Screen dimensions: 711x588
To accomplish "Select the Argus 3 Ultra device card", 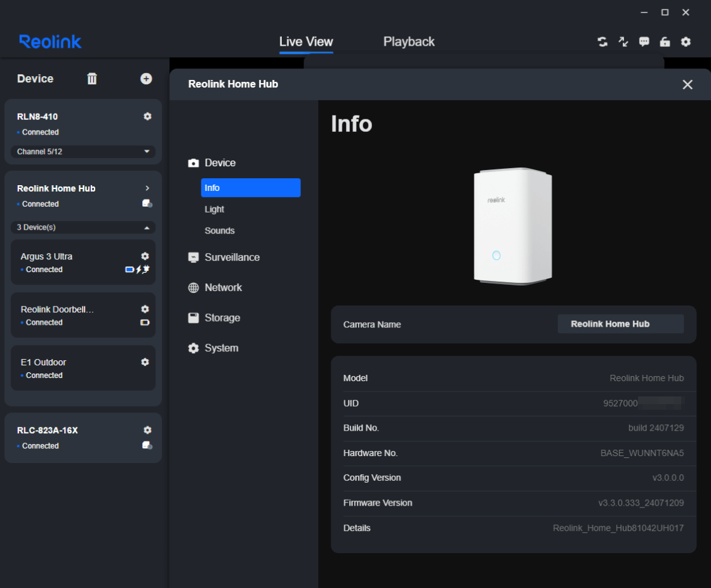I will 83,263.
